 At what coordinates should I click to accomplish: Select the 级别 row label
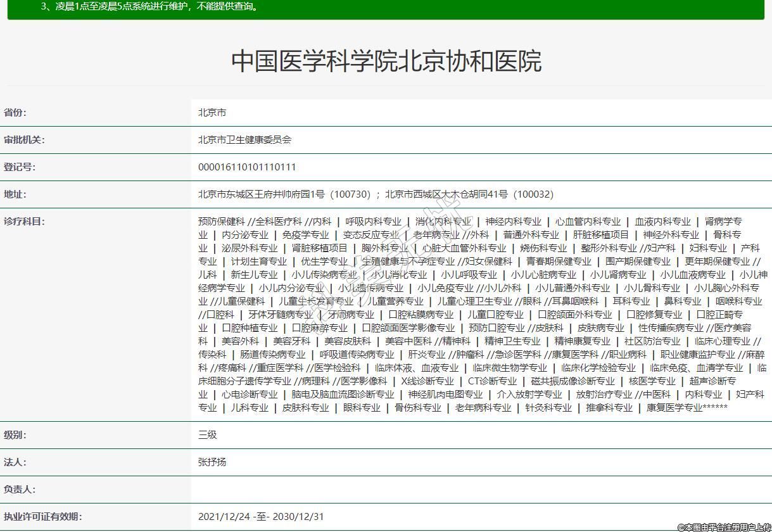[16, 435]
